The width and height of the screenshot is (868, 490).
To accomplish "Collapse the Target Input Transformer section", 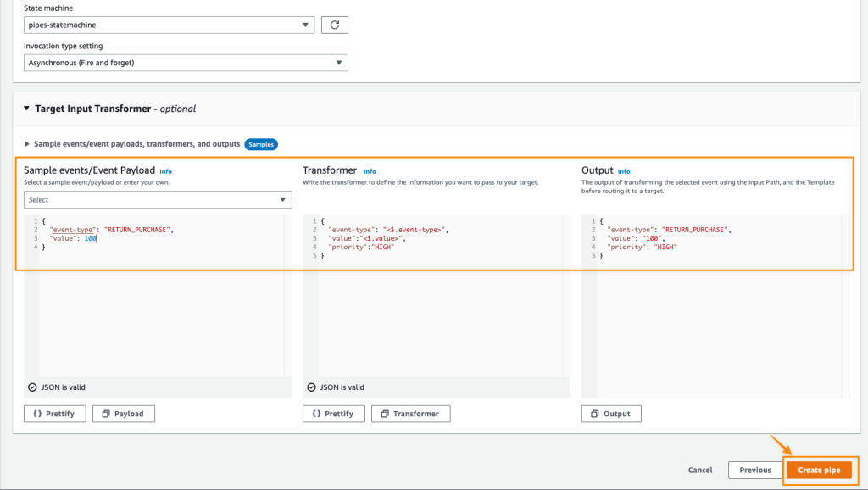I will click(x=26, y=109).
